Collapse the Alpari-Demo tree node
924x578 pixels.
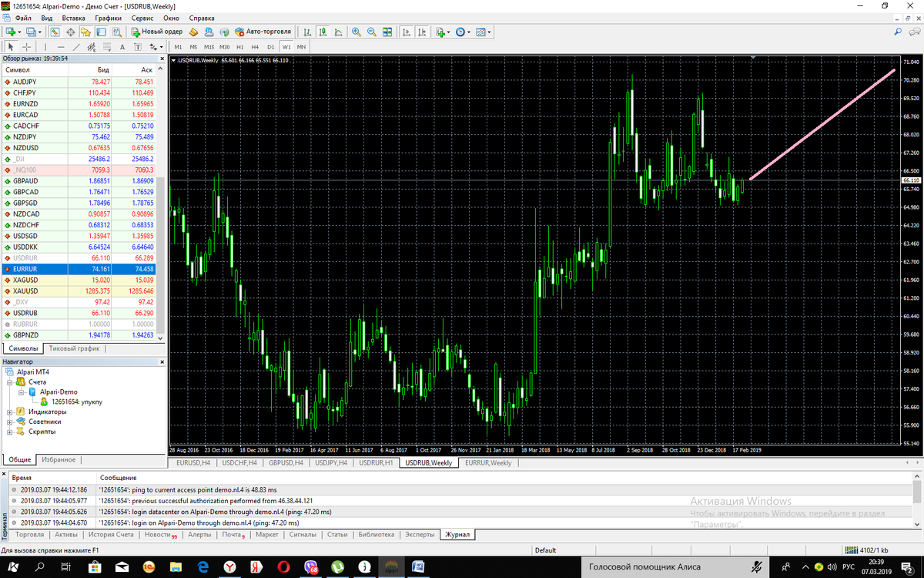22,391
